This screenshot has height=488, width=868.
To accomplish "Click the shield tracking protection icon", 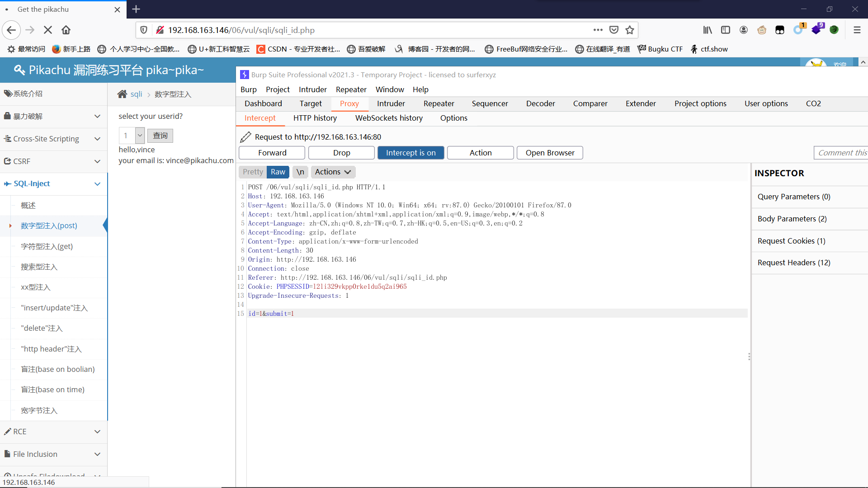I will tap(144, 30).
